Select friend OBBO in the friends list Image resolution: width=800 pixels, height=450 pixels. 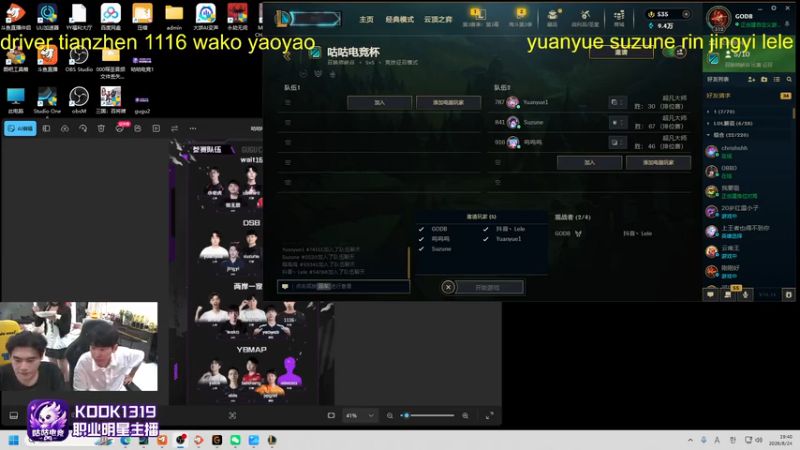pos(747,171)
